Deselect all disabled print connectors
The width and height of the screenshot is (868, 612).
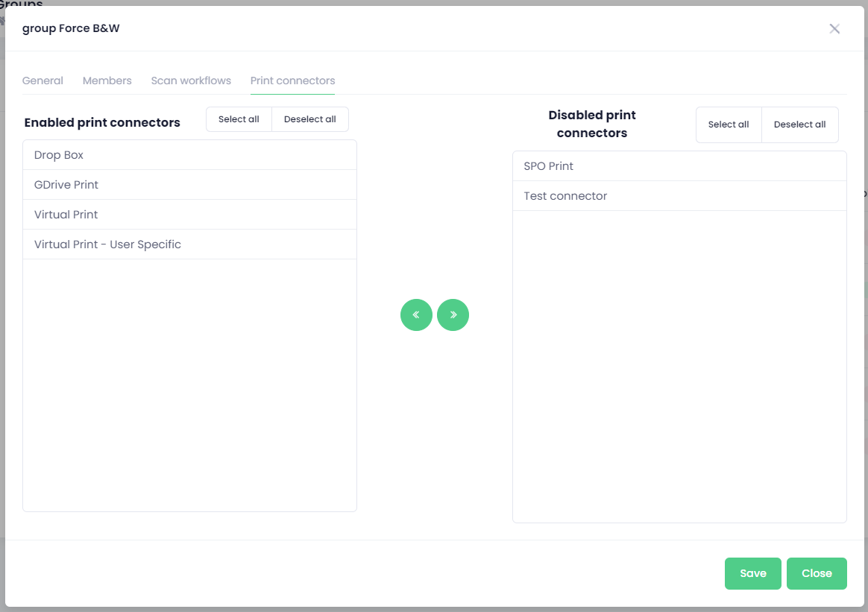coord(799,124)
